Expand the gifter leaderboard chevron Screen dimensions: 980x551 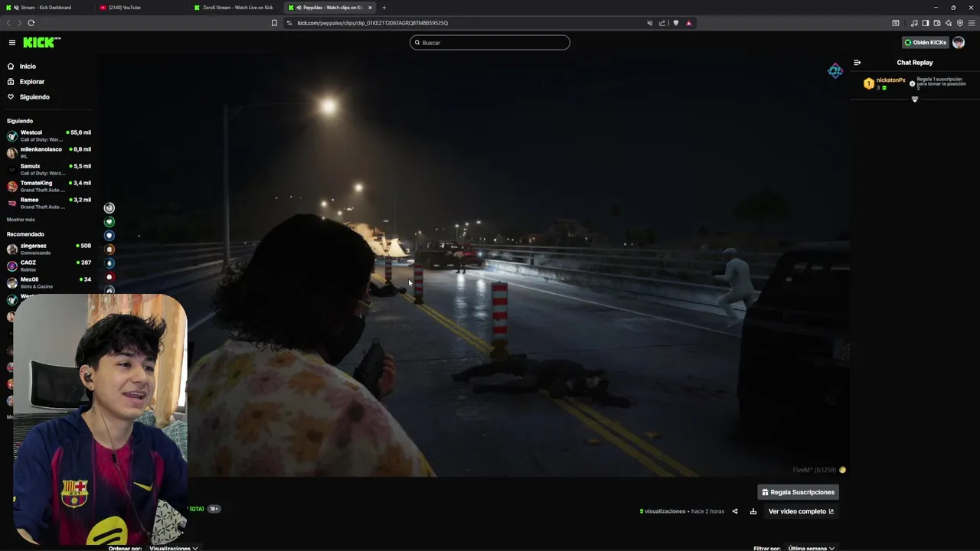(x=914, y=99)
